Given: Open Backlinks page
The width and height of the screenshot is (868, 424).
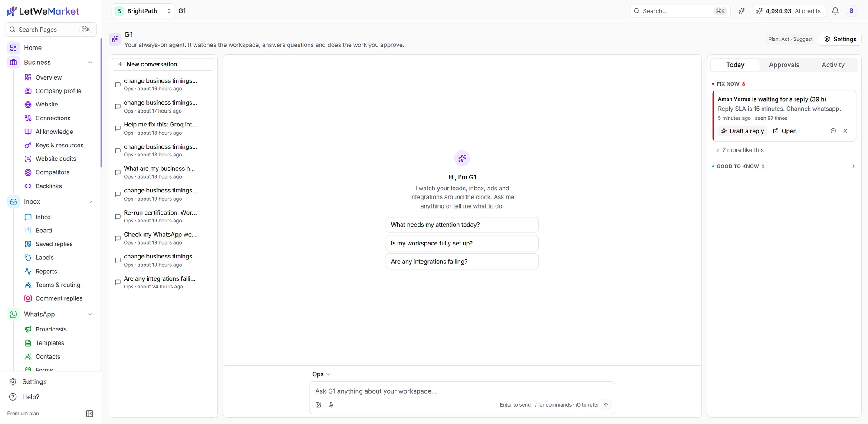Looking at the screenshot, I should point(49,186).
